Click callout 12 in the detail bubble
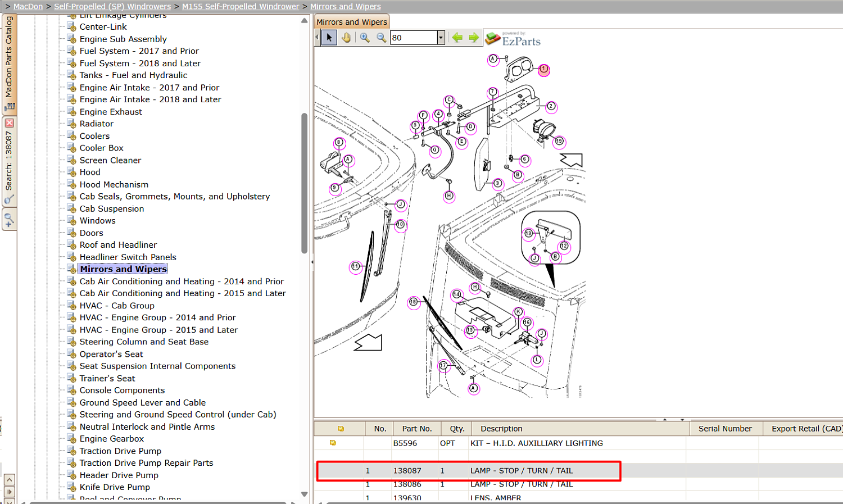The image size is (843, 504). 564,246
